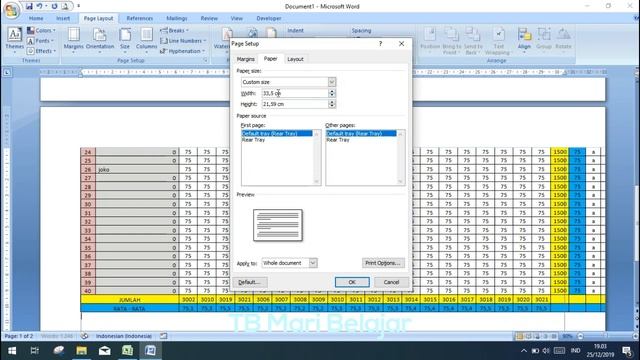Click inside the Height field
The image size is (640, 360).
(x=295, y=104)
